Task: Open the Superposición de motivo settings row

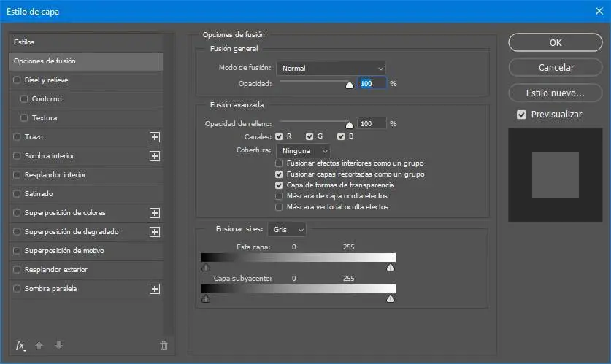Action: point(86,251)
